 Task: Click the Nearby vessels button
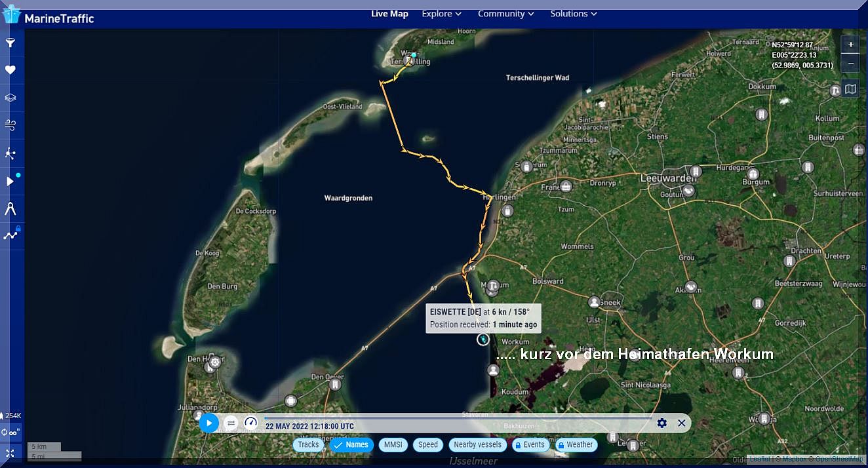pos(477,444)
